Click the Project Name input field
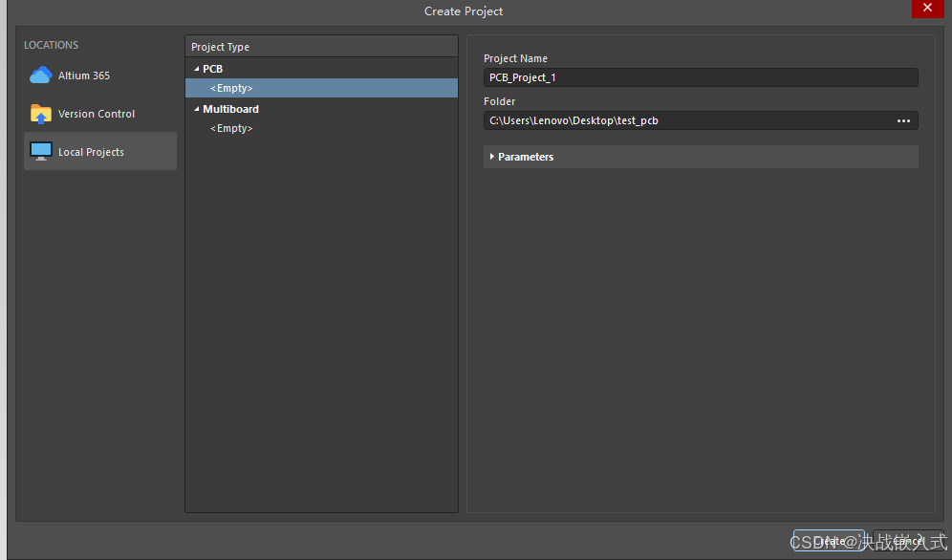This screenshot has width=952, height=560. (x=701, y=77)
